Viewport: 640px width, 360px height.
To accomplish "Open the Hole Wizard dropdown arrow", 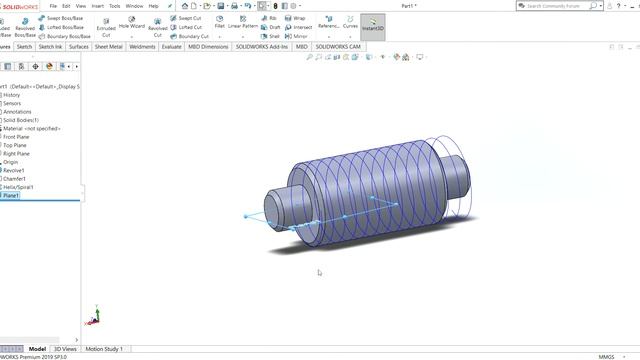I will (x=131, y=37).
